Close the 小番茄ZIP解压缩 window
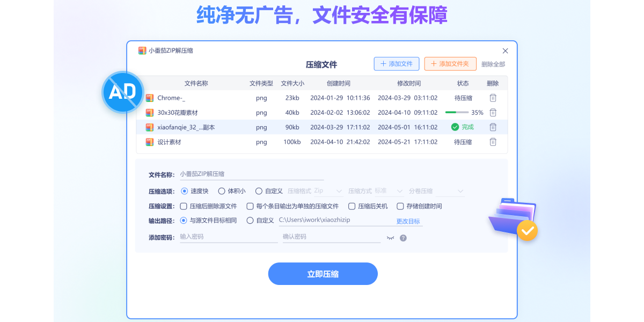 pos(505,51)
